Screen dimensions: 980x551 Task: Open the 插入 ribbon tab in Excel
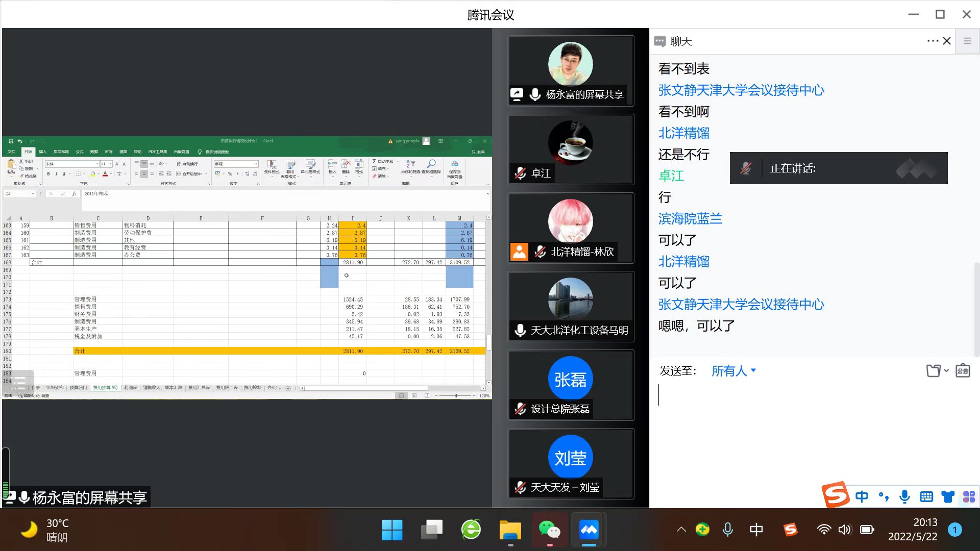click(x=43, y=152)
